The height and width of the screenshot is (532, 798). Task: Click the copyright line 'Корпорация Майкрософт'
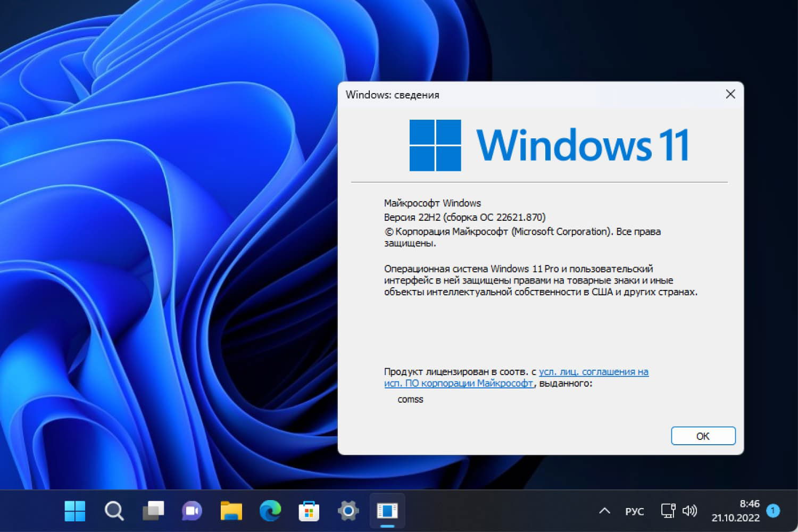[x=522, y=237]
